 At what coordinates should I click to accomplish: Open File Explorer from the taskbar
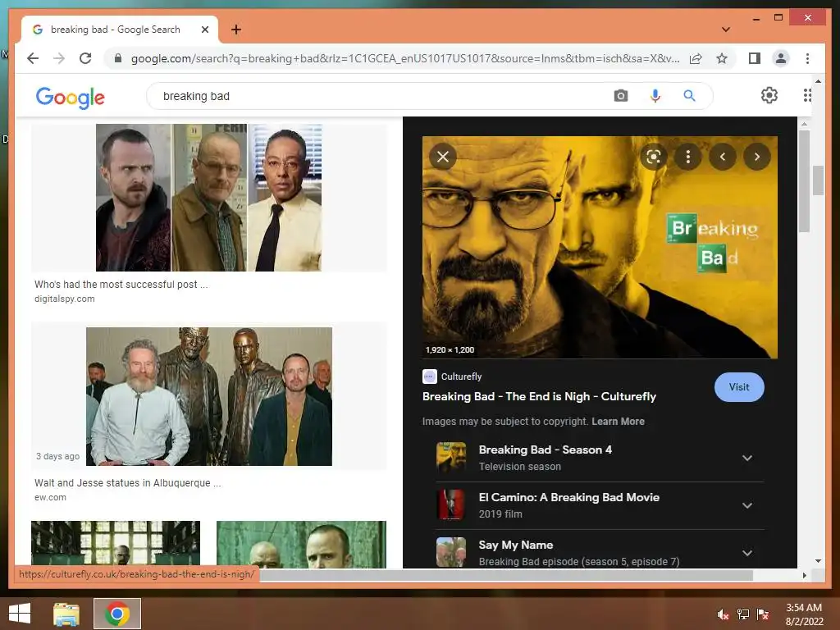(66, 614)
